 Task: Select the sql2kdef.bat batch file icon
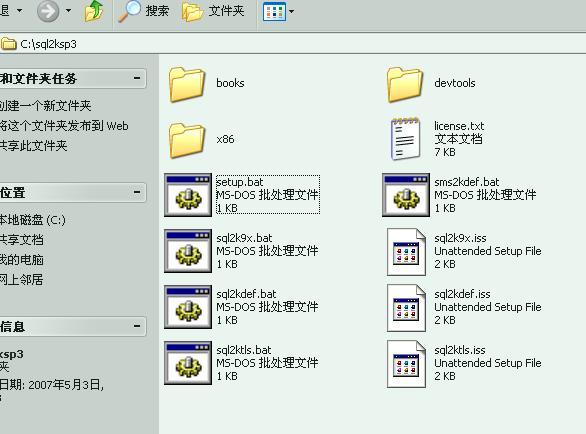pos(188,307)
